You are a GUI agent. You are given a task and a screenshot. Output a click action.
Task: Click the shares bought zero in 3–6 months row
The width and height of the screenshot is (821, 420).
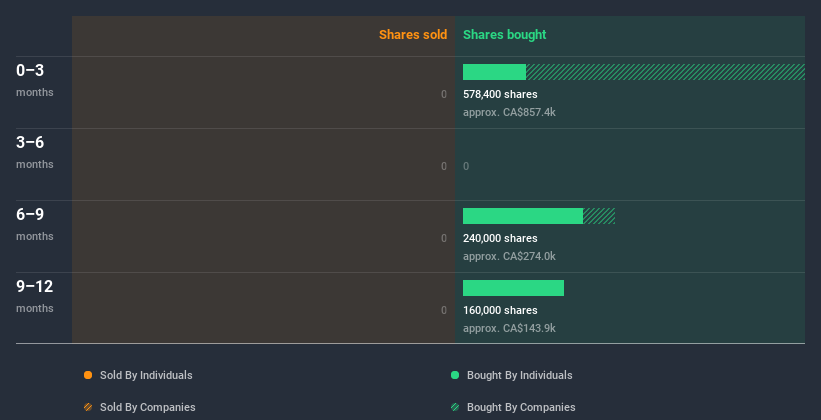(x=466, y=167)
